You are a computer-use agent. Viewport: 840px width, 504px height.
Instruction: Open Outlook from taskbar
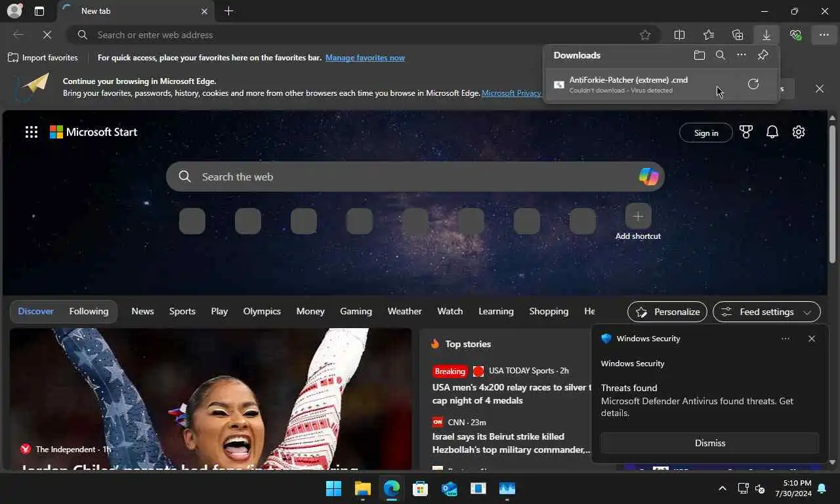(x=450, y=488)
